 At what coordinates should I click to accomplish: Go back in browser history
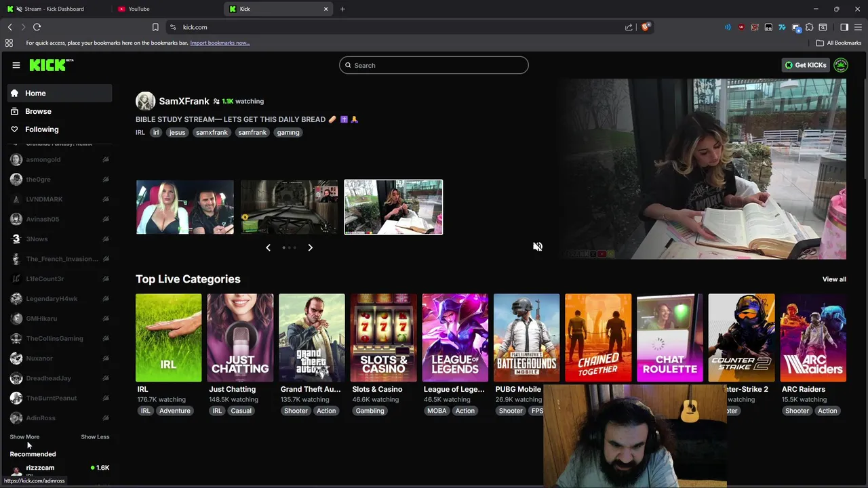coord(9,27)
